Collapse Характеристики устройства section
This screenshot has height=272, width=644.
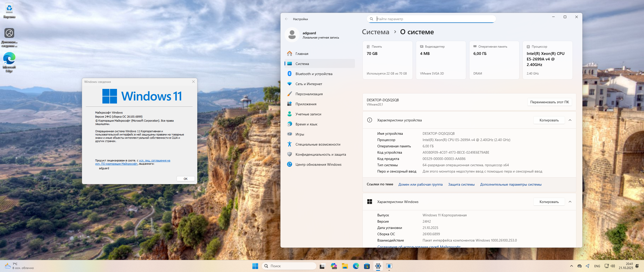pos(570,120)
